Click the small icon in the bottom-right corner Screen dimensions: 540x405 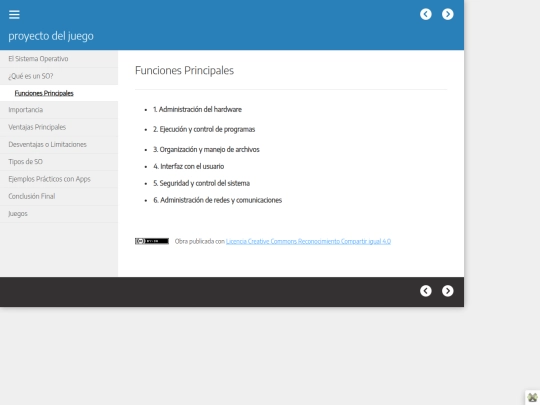tap(532, 397)
